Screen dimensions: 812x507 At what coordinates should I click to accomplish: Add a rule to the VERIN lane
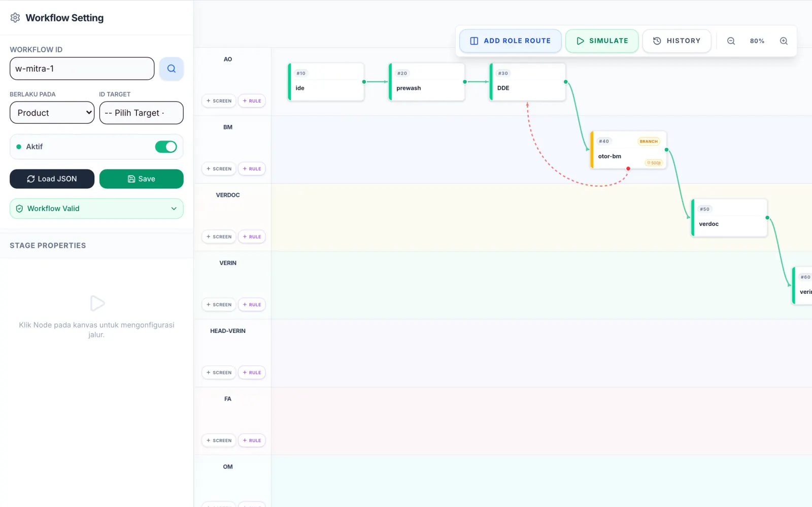252,305
